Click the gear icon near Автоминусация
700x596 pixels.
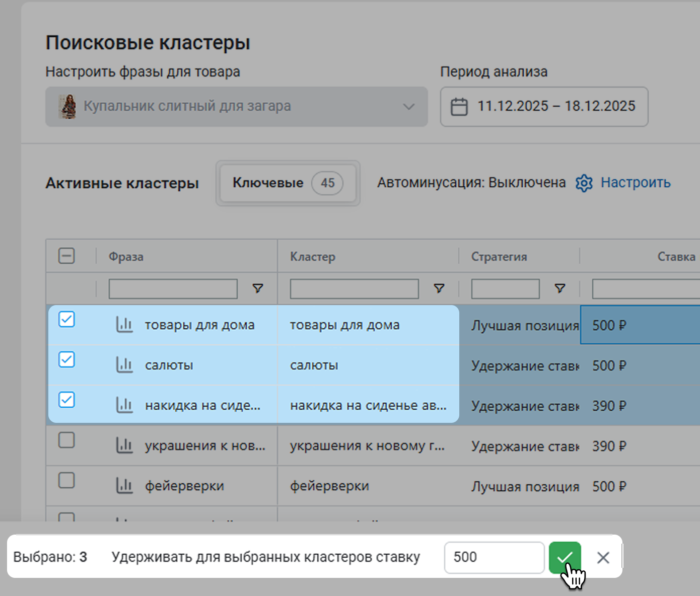click(584, 183)
